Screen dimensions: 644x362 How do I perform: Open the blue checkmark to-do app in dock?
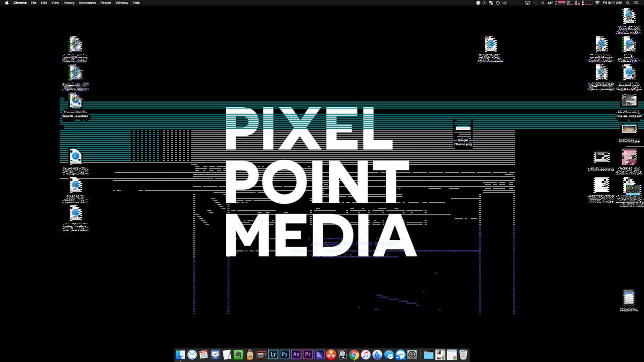coord(215,354)
